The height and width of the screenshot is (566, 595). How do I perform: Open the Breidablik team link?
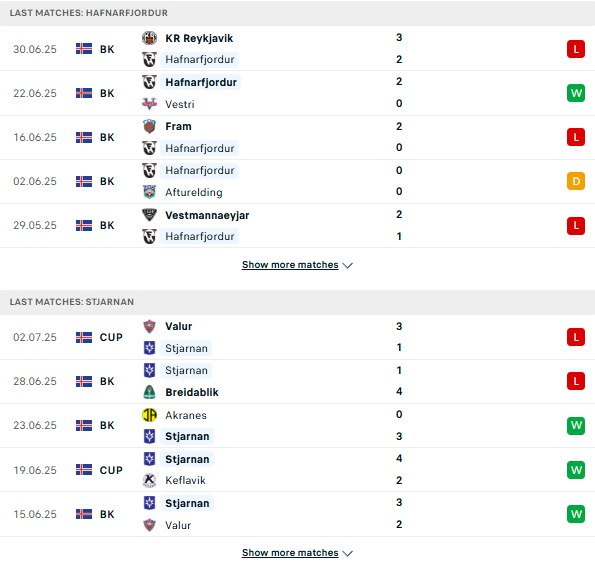coord(192,392)
